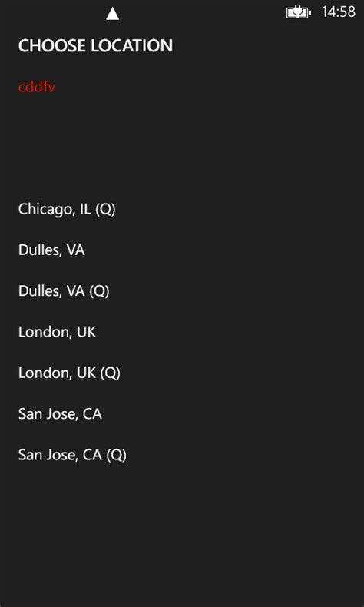364x607 pixels.
Task: Select the currently highlighted red location
Action: tap(37, 87)
